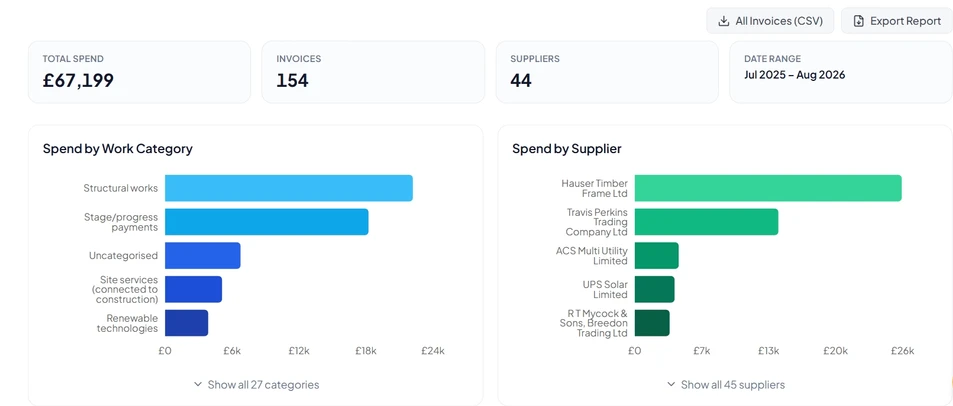Select the Hauser Timber Frame Ltd bar
This screenshot has height=406, width=953.
click(x=768, y=188)
